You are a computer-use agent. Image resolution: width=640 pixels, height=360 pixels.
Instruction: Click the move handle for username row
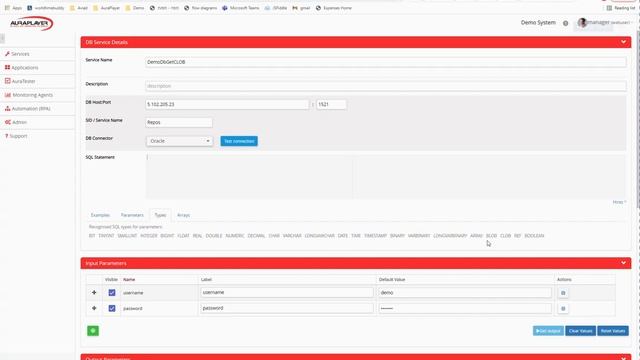[94, 293]
